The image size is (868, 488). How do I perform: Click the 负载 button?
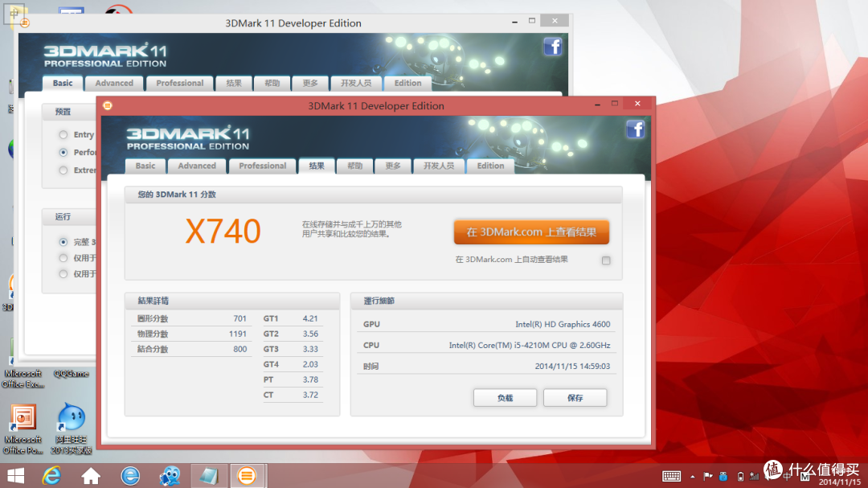pyautogui.click(x=505, y=398)
